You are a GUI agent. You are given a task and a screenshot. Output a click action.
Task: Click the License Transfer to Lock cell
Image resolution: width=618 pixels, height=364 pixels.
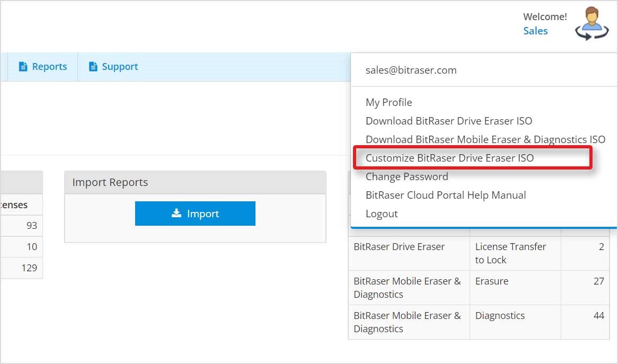[x=515, y=253]
